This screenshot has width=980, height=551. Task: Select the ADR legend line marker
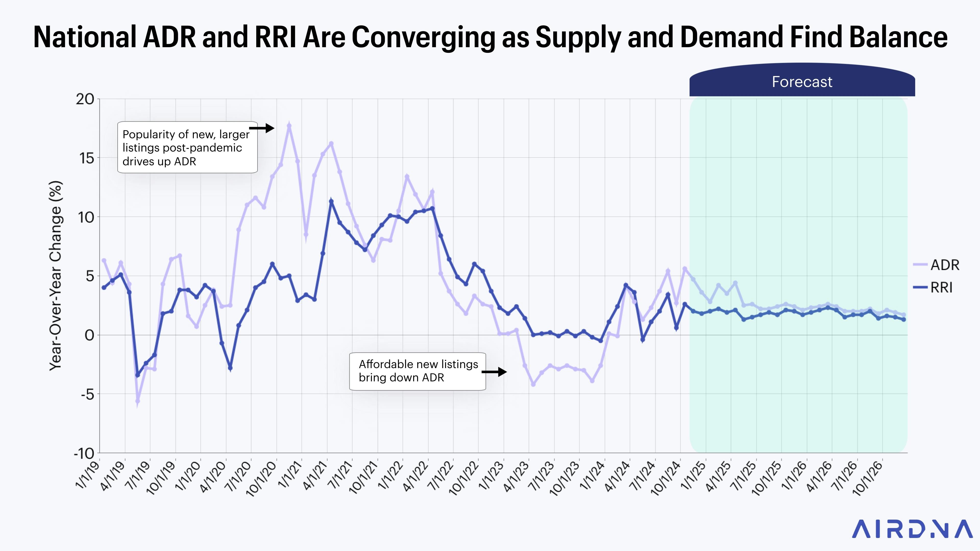coord(921,265)
